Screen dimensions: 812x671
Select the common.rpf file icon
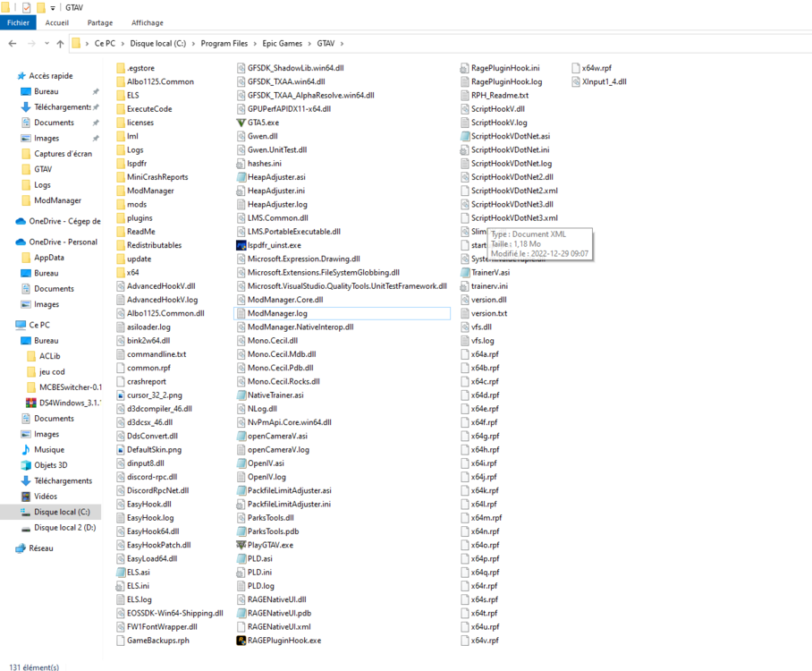[x=121, y=368]
